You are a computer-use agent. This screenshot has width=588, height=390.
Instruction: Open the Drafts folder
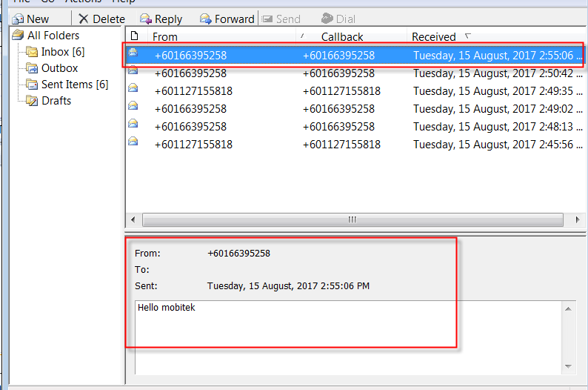56,101
